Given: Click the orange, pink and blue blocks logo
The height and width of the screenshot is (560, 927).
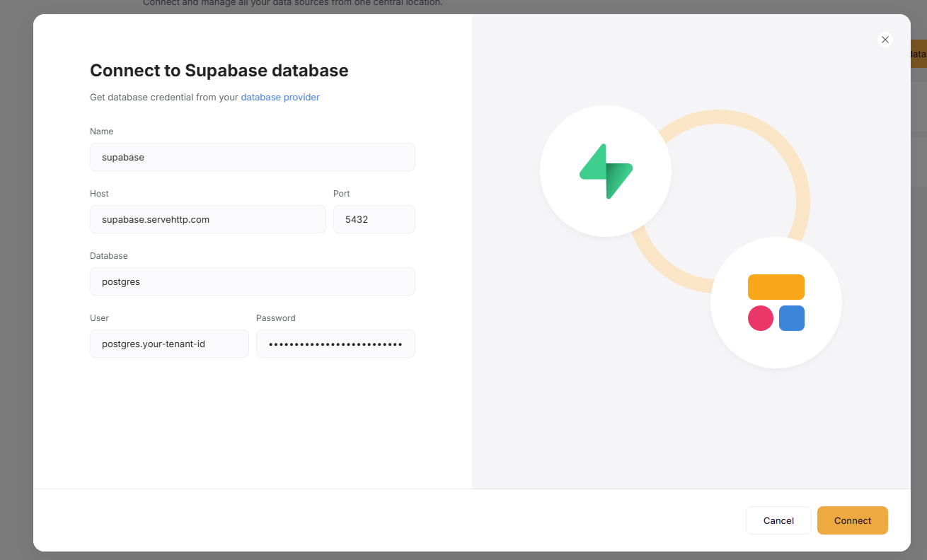Looking at the screenshot, I should (776, 303).
